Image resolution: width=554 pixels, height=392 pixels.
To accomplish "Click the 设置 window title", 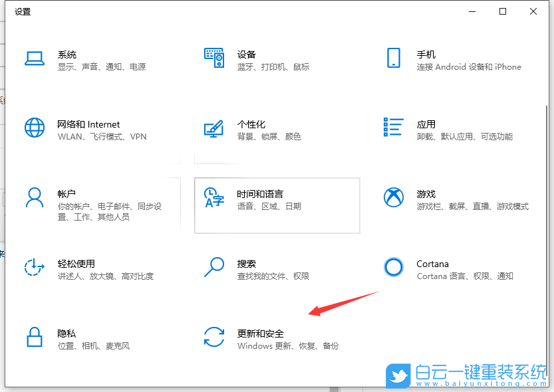I will point(23,11).
